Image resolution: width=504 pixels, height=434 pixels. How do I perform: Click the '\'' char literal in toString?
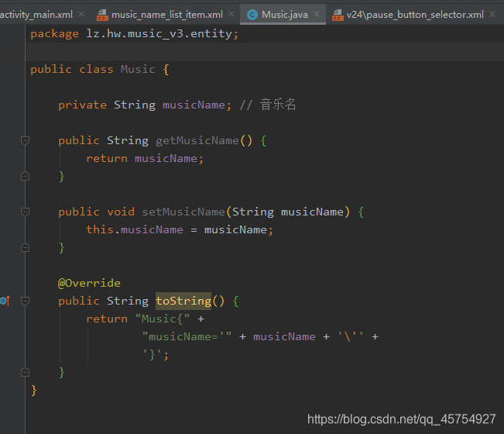pos(350,337)
